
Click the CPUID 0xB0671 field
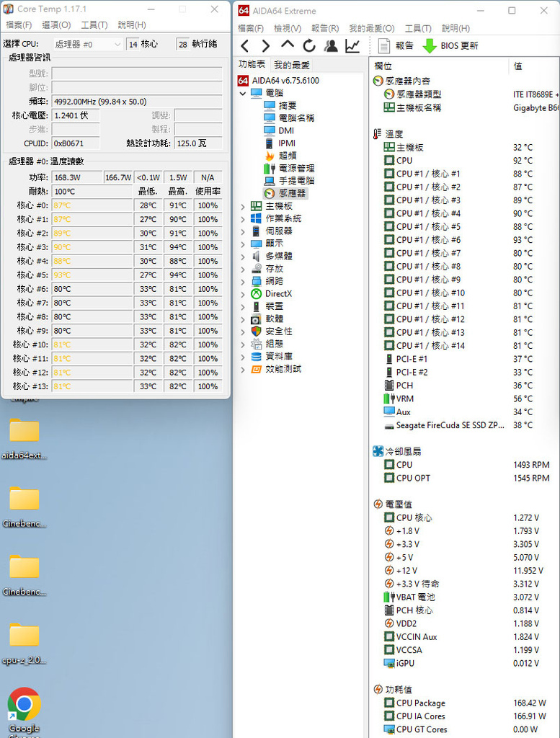[x=76, y=143]
